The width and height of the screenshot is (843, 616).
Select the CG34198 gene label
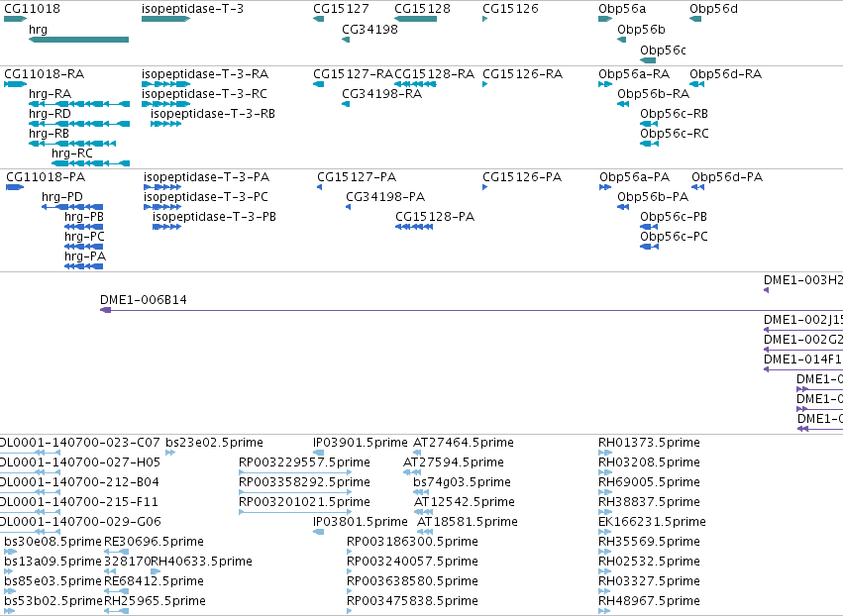(369, 29)
